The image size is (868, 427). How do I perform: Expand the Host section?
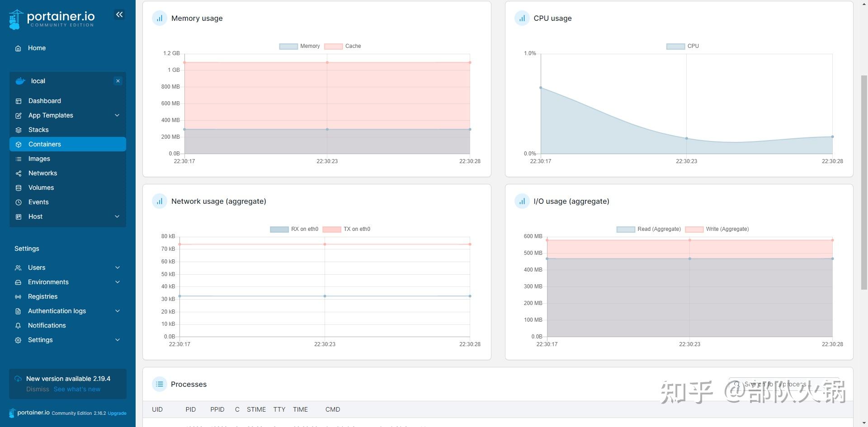point(117,216)
